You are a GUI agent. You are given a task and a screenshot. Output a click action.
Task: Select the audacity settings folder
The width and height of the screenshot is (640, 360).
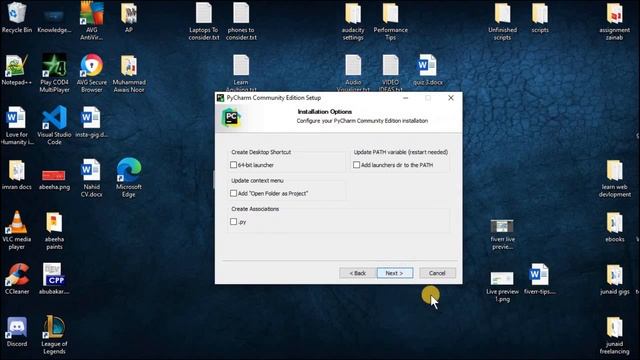pos(353,21)
